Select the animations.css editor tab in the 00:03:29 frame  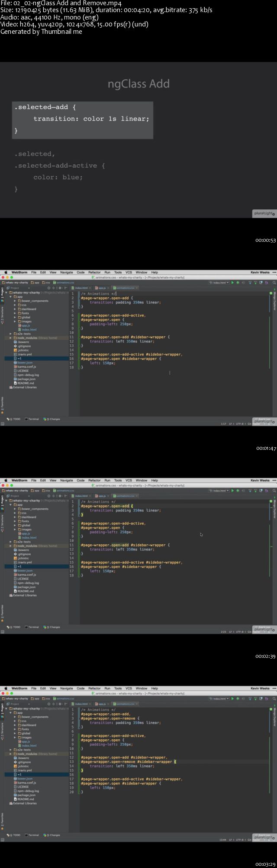tap(125, 704)
